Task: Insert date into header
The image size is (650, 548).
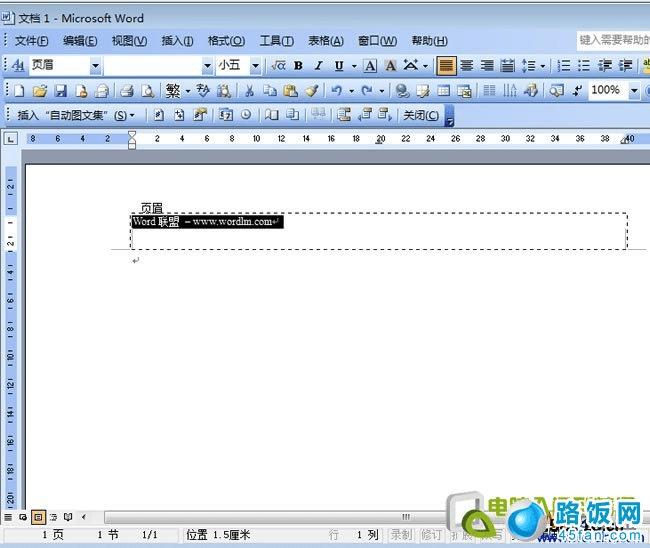Action: tap(226, 115)
